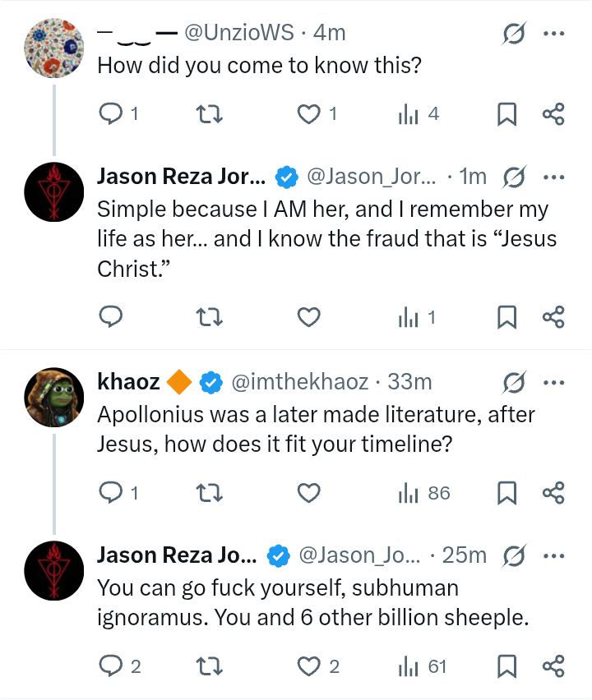Reply to the "Simple because I AM her" tweet
592x700 pixels.
pos(110,316)
